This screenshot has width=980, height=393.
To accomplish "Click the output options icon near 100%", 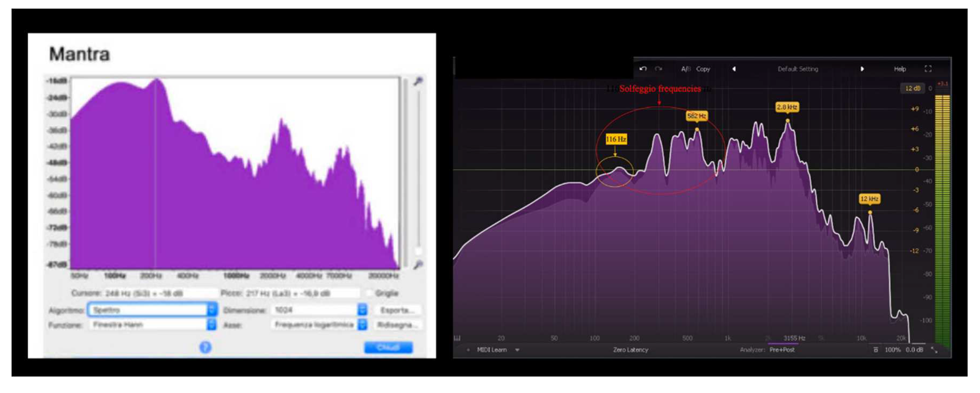I will click(876, 350).
